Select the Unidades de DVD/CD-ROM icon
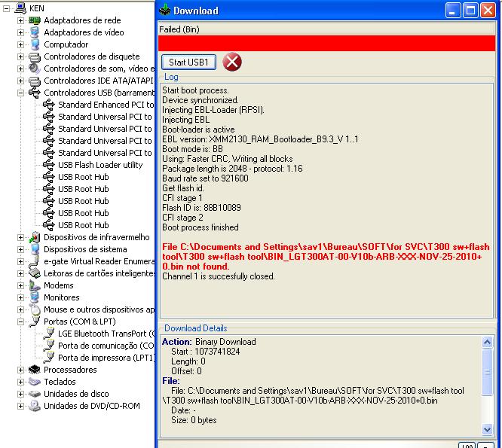 point(35,406)
